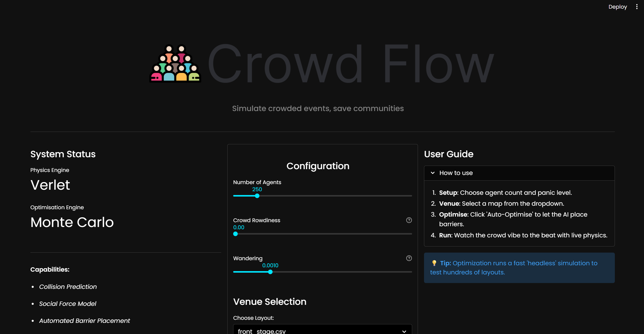The image size is (644, 334).
Task: Click the Crowd Rowdiness slider handle
Action: point(235,234)
